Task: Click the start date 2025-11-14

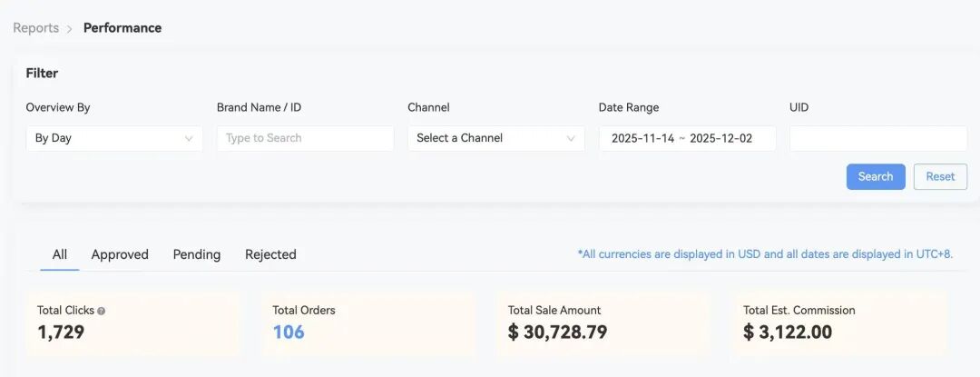Action: (642, 138)
